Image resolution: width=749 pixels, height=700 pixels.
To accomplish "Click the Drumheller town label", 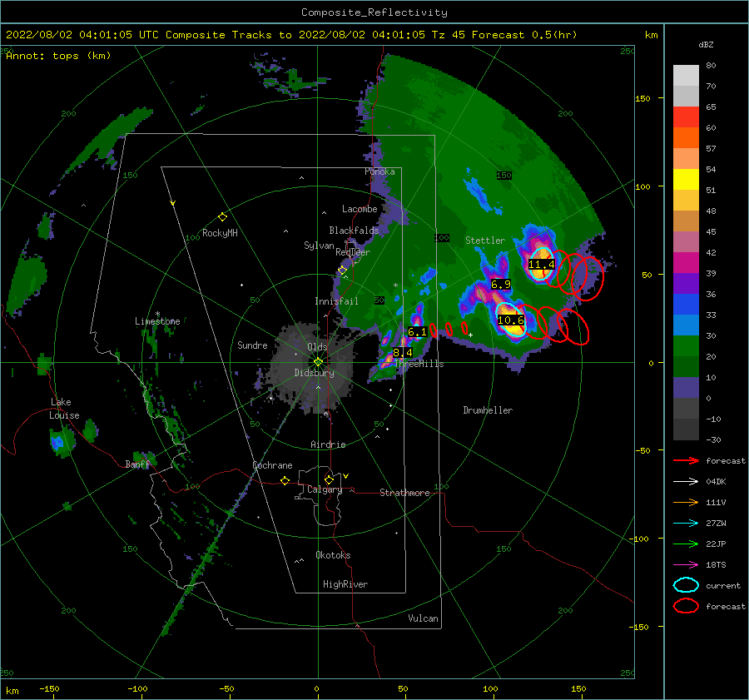I will pyautogui.click(x=488, y=410).
